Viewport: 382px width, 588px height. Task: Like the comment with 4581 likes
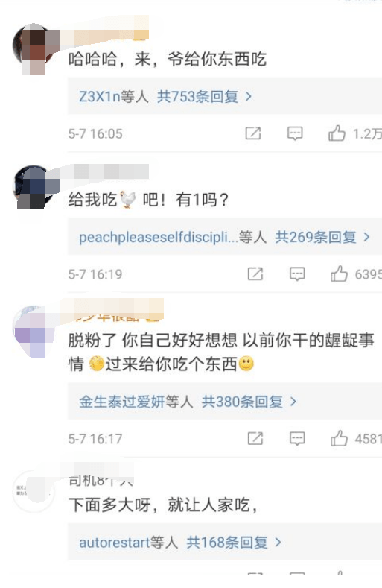click(x=339, y=438)
